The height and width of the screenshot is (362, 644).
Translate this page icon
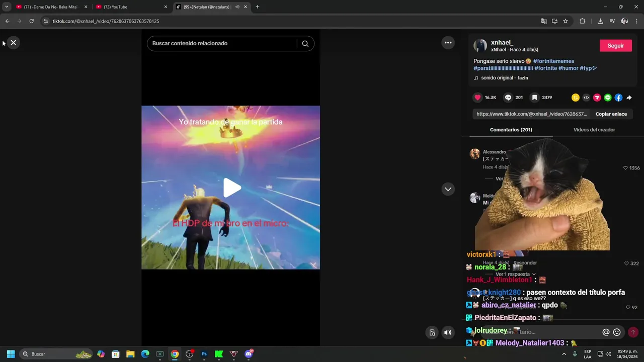544,21
